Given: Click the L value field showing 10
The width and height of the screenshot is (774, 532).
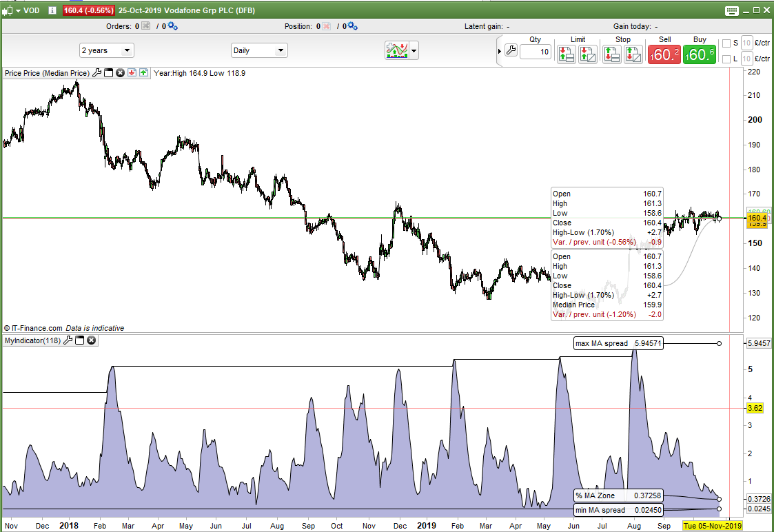Looking at the screenshot, I should pos(746,59).
